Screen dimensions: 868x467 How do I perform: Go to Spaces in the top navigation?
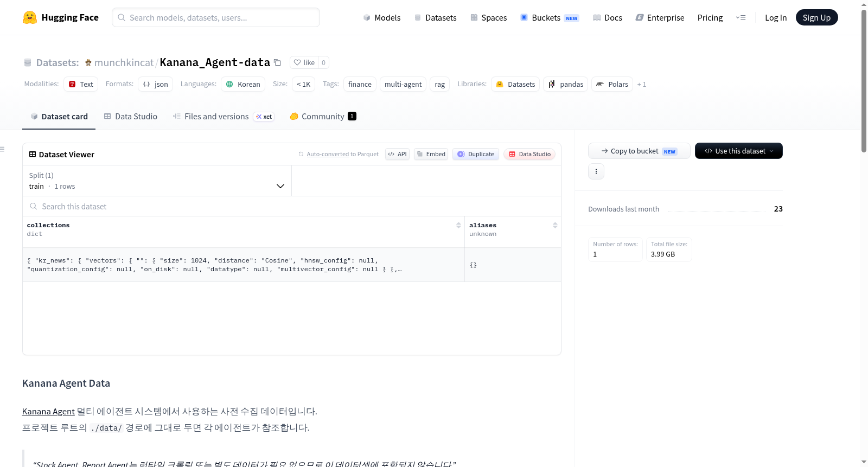(489, 17)
